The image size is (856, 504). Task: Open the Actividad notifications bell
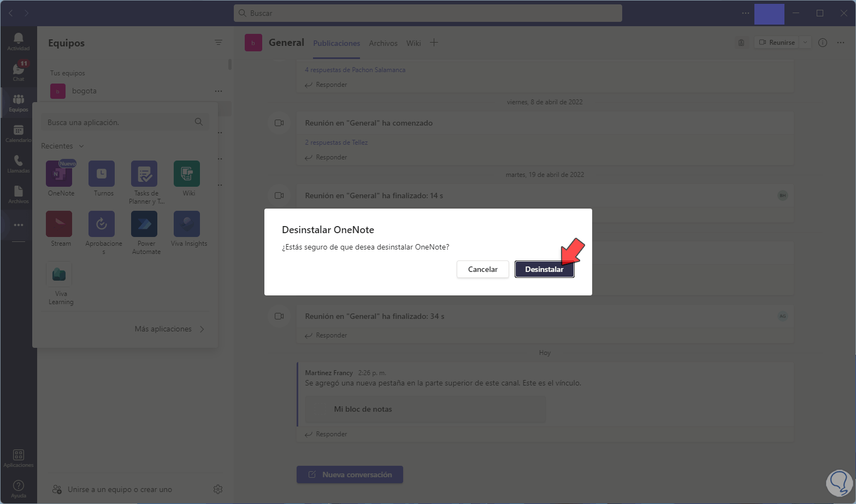19,41
